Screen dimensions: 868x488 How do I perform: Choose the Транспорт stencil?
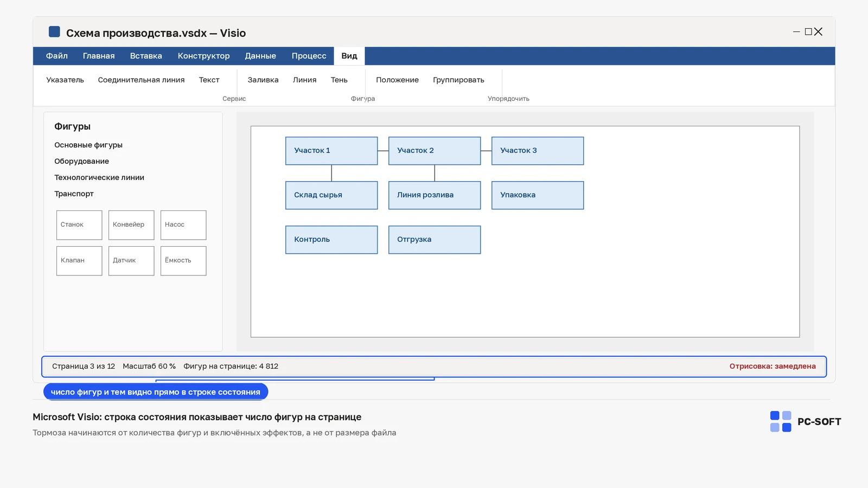[x=74, y=194]
